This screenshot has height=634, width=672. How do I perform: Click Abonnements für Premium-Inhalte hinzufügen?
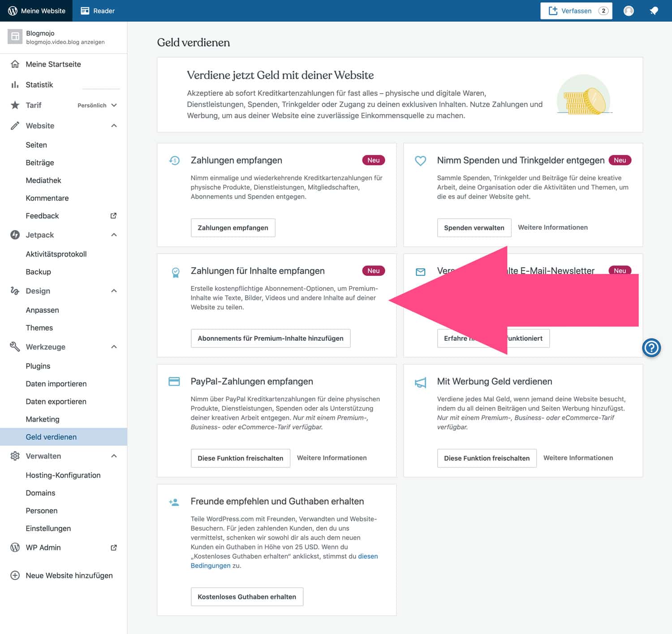(271, 338)
